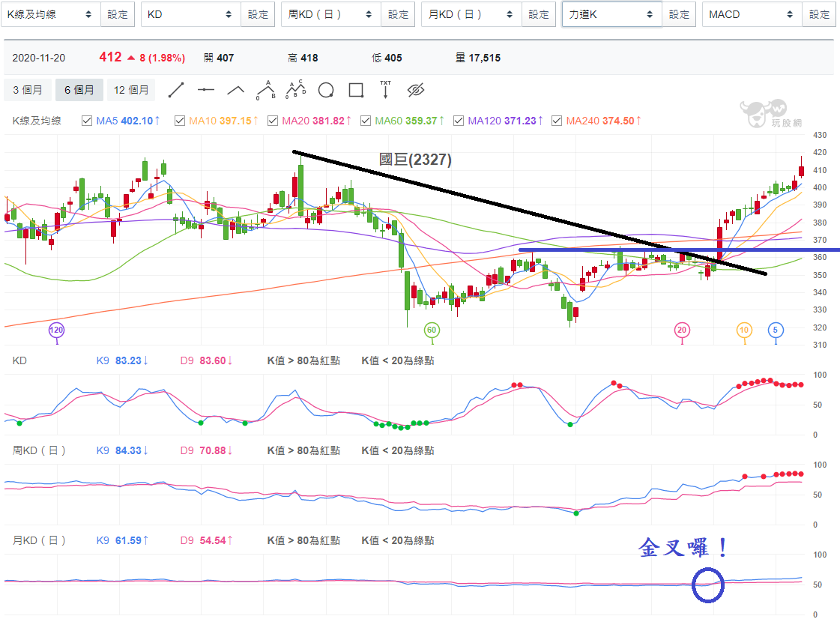Select the angle line drawing tool
This screenshot has height=619, width=840.
236,90
